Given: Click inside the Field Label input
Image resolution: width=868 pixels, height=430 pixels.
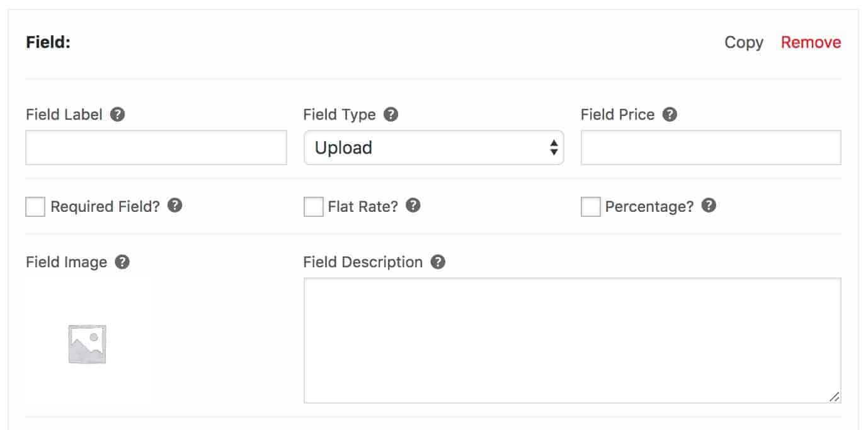Looking at the screenshot, I should pyautogui.click(x=155, y=147).
